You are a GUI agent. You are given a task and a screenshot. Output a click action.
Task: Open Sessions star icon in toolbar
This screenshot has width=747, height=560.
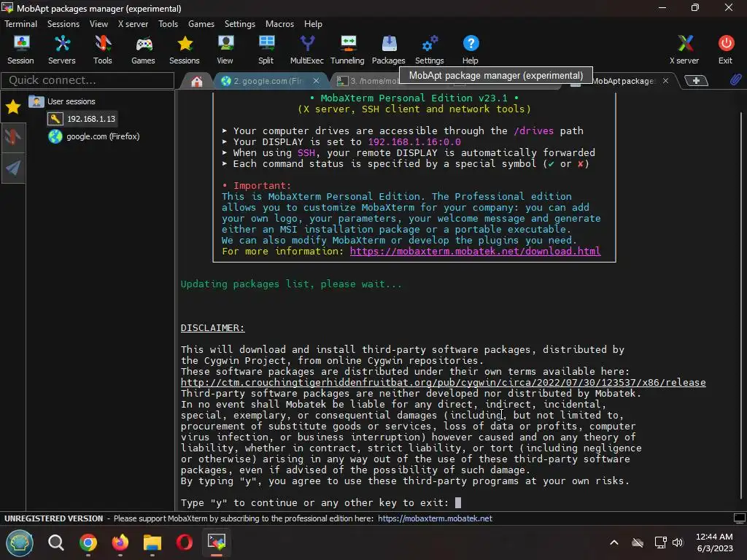pos(185,50)
